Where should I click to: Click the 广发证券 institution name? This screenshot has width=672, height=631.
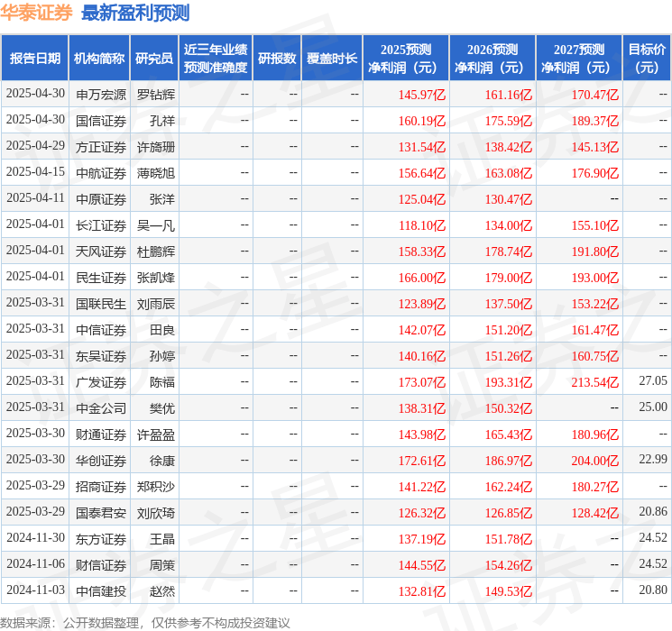click(x=101, y=381)
